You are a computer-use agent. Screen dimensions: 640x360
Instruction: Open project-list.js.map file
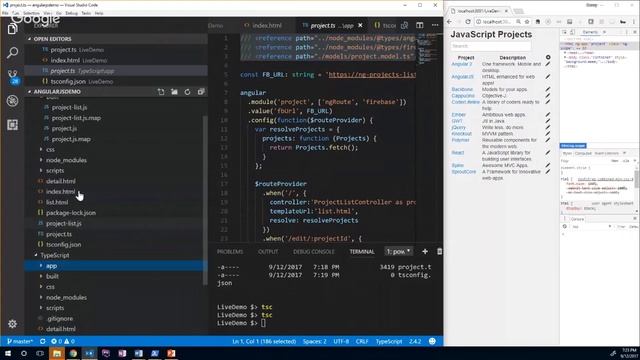(x=76, y=118)
